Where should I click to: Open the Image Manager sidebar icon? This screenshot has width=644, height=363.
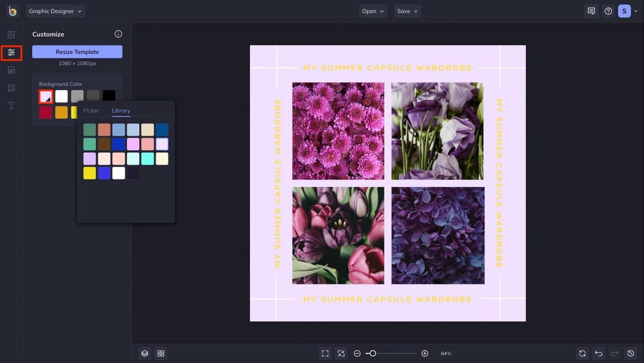click(x=11, y=35)
